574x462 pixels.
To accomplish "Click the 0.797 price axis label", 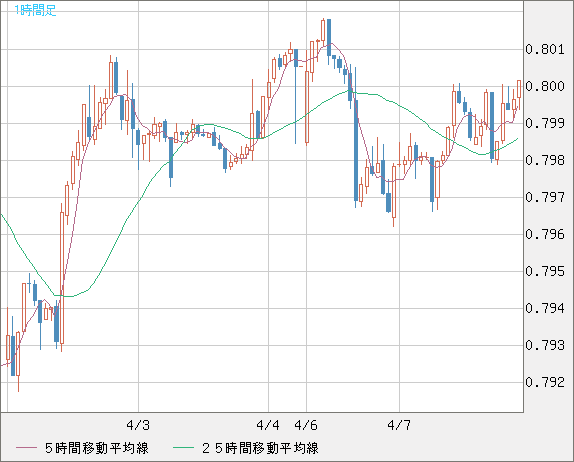I will click(x=545, y=197).
